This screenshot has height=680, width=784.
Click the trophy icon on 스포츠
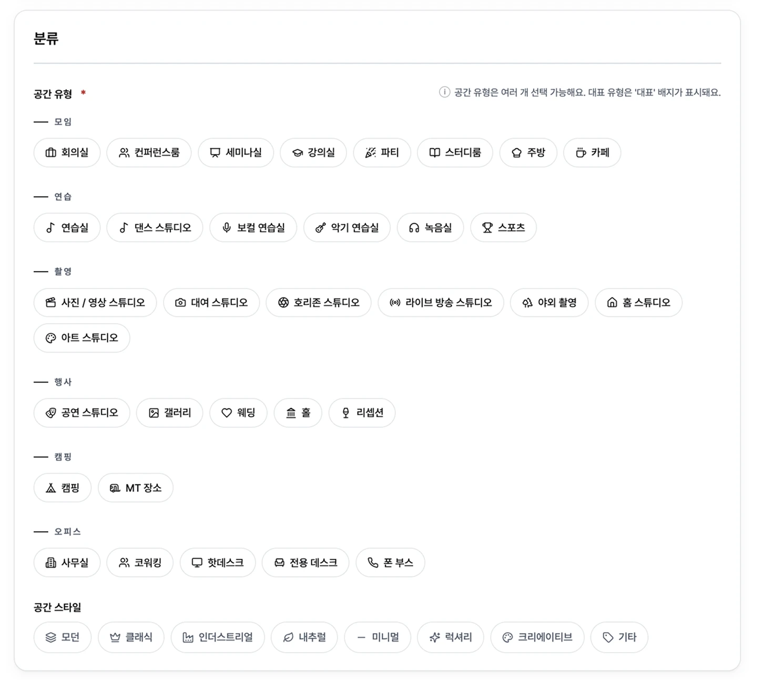pyautogui.click(x=487, y=228)
